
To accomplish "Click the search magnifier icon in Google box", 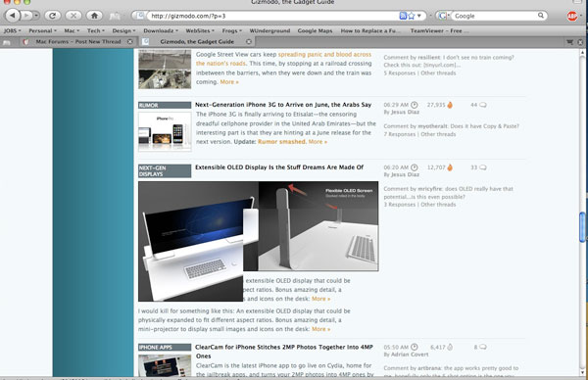I will pyautogui.click(x=541, y=16).
